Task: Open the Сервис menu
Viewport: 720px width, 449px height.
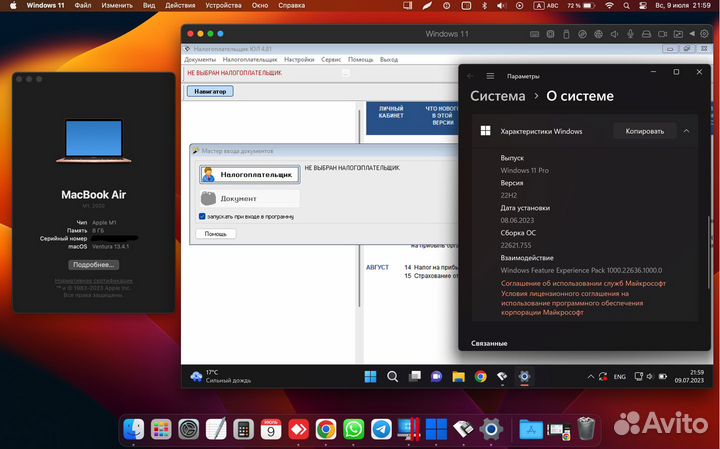Action: (331, 59)
